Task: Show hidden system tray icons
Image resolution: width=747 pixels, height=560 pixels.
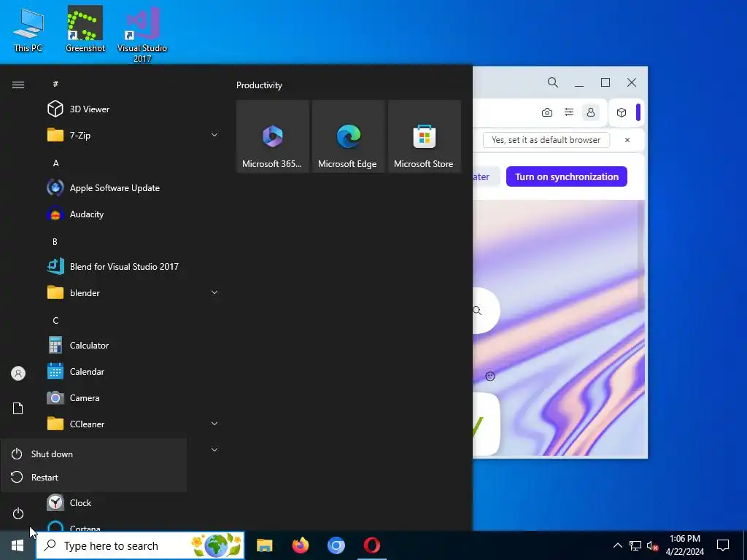Action: pyautogui.click(x=617, y=545)
